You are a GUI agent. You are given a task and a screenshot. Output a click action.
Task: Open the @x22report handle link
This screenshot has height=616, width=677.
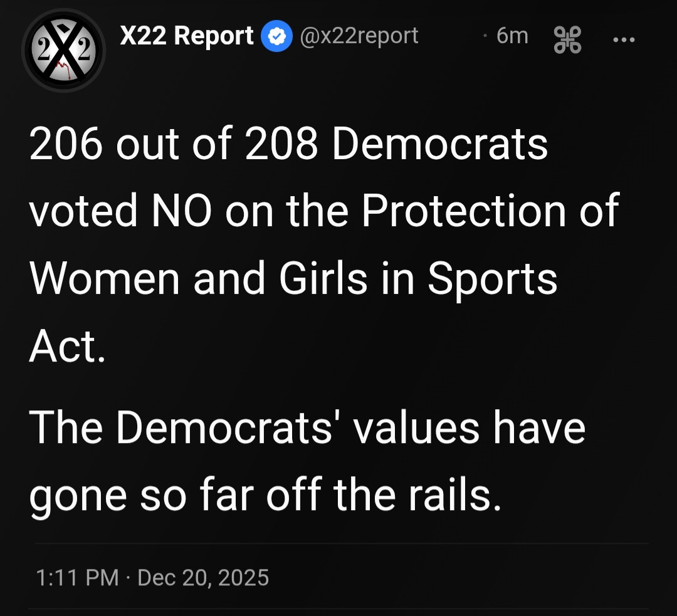359,36
